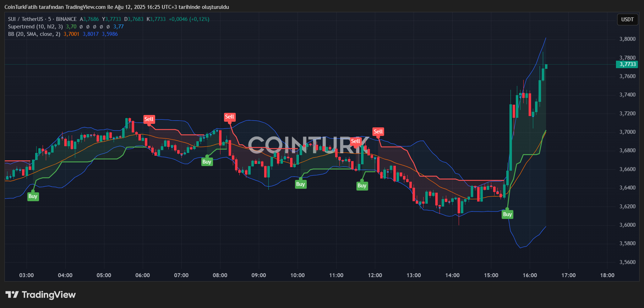
Task: Click the 3,6800 price axis label
Action: [x=627, y=150]
